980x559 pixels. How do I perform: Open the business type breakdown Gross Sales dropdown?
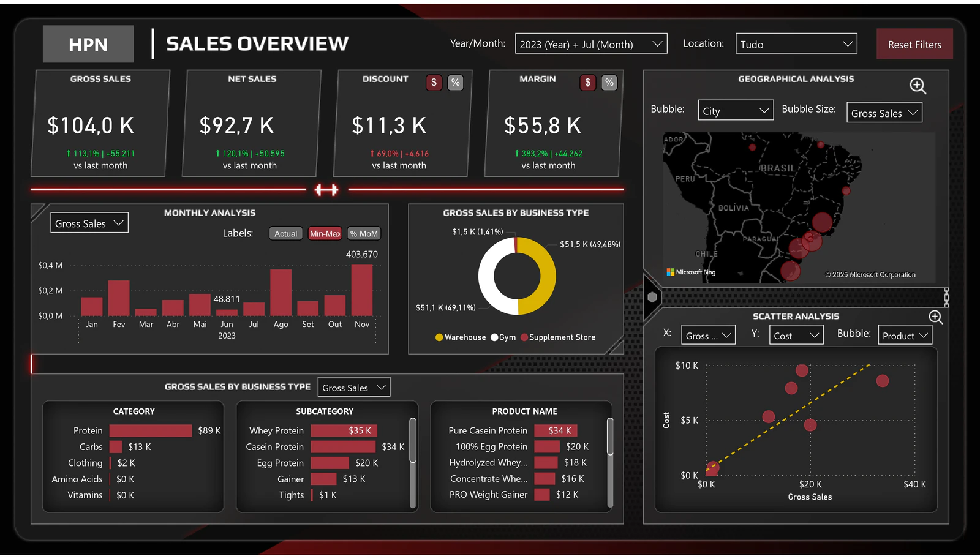[354, 387]
